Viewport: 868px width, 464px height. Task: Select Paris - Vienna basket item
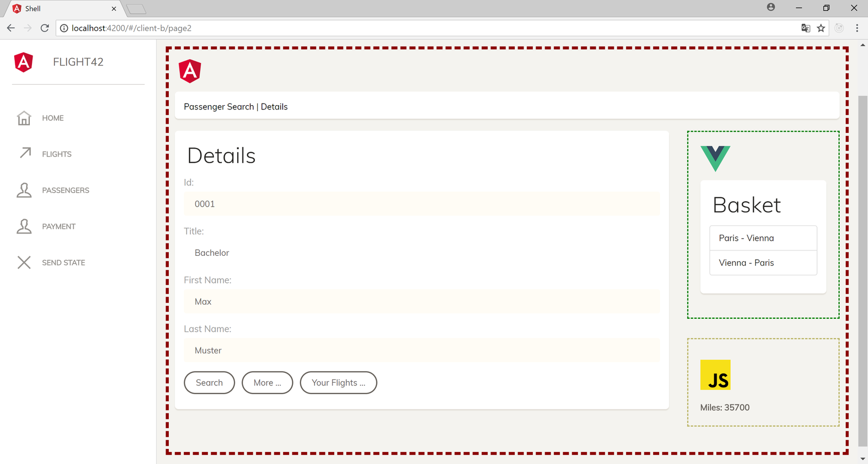763,238
